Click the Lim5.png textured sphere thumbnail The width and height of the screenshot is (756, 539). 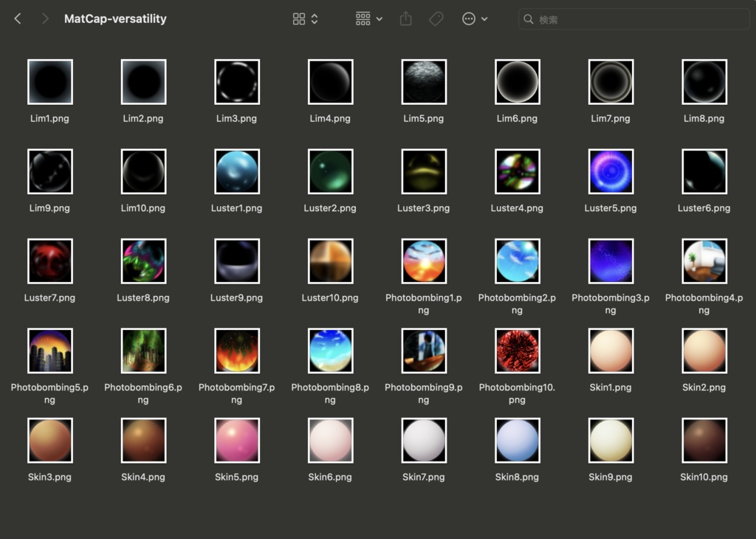(424, 81)
